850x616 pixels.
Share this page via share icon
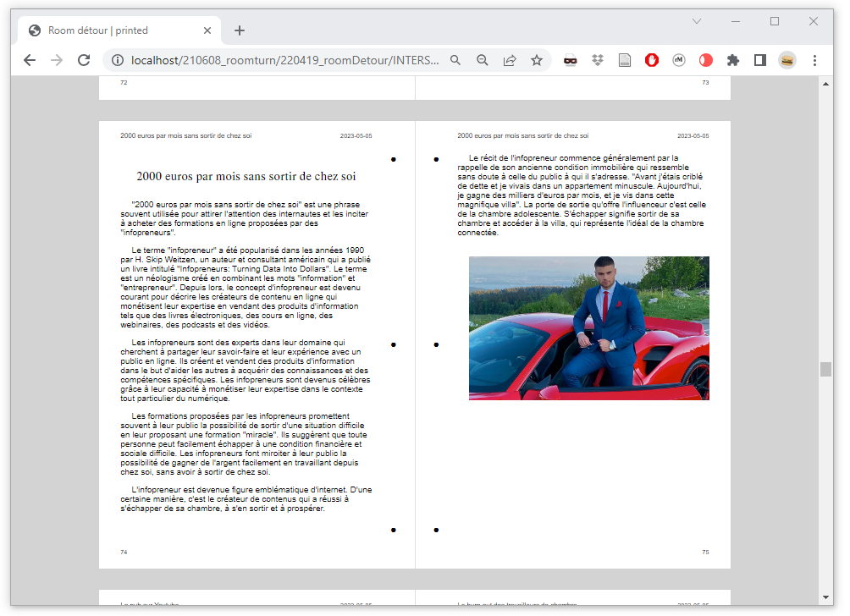510,60
